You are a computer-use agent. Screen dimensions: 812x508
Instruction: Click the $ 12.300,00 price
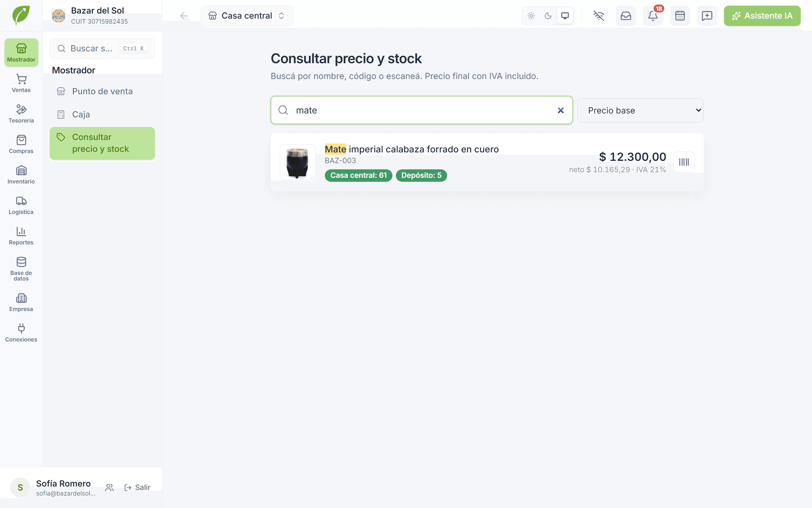pyautogui.click(x=632, y=157)
